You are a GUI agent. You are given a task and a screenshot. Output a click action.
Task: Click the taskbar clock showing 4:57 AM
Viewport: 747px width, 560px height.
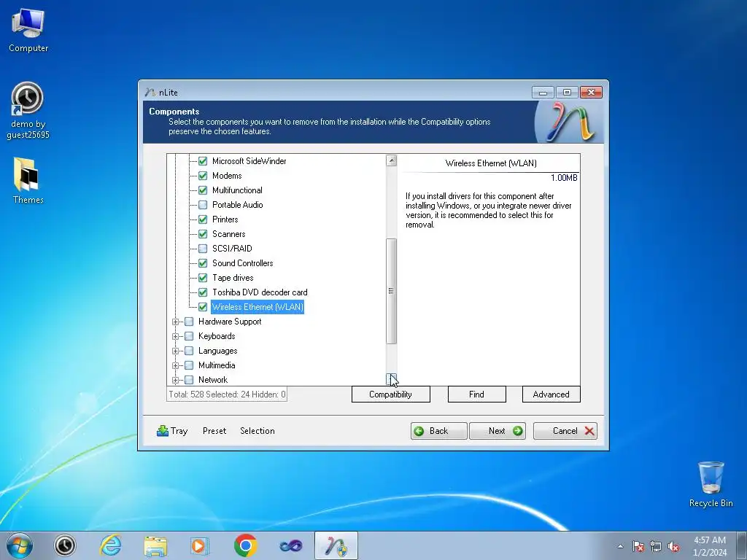coord(709,546)
